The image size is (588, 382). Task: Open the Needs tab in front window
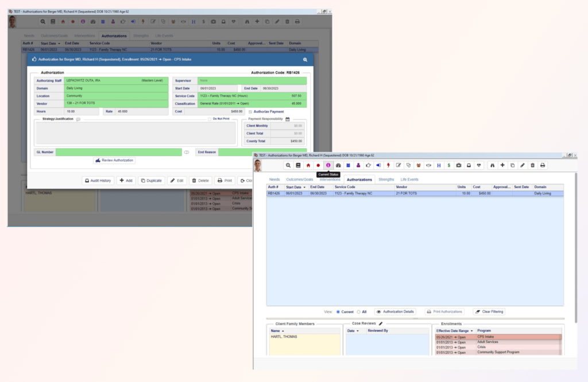(x=273, y=180)
